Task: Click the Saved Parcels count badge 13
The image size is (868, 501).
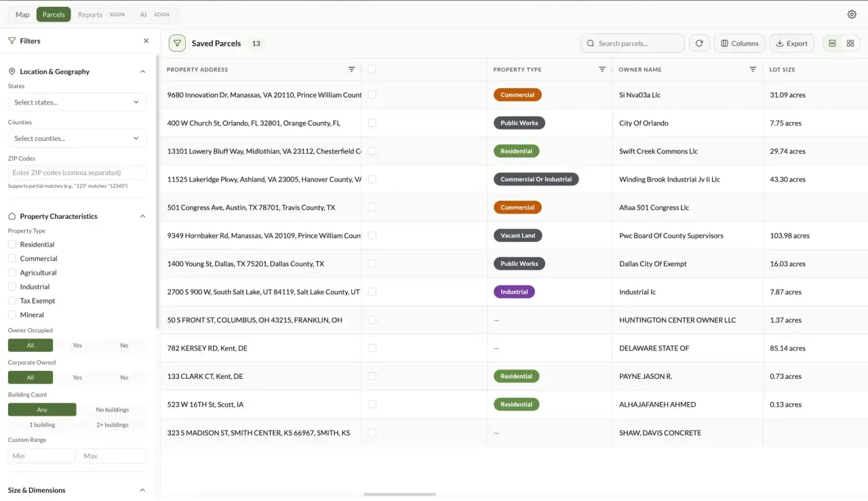Action: 256,43
